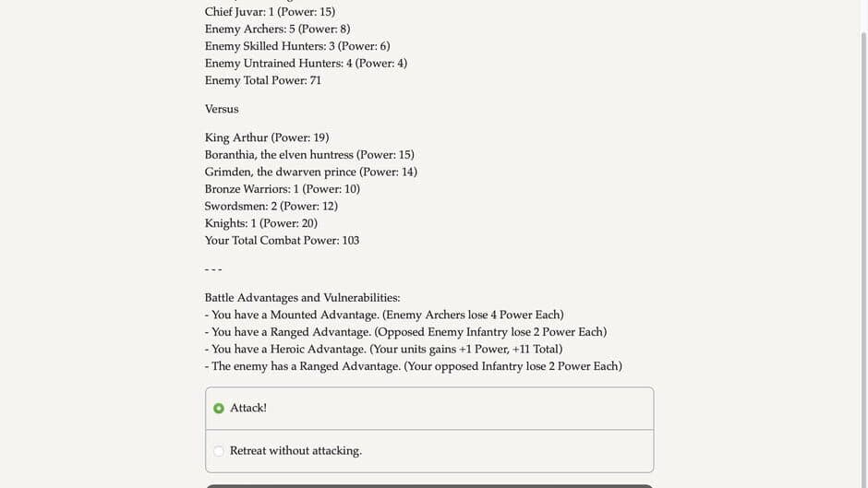Click the Your Total Combat Power: 103 text

pyautogui.click(x=282, y=241)
